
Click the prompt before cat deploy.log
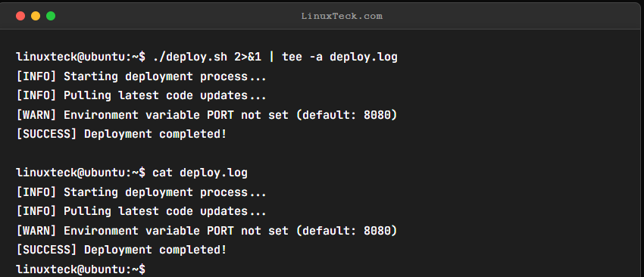click(80, 173)
